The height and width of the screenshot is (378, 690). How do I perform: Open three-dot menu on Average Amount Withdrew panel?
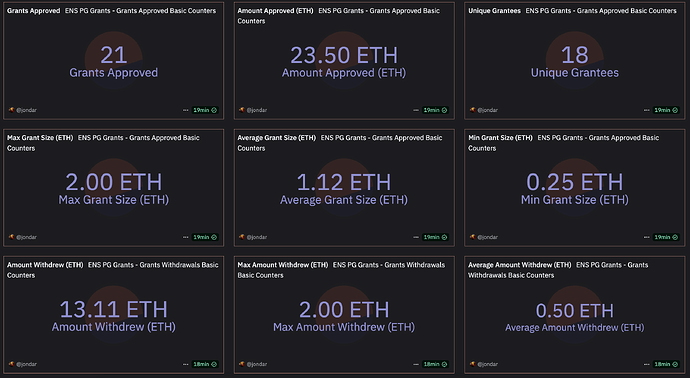(646, 364)
